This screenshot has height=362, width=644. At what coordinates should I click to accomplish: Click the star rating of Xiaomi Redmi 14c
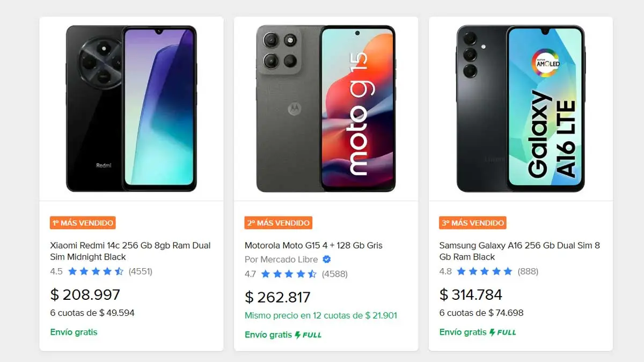click(96, 271)
